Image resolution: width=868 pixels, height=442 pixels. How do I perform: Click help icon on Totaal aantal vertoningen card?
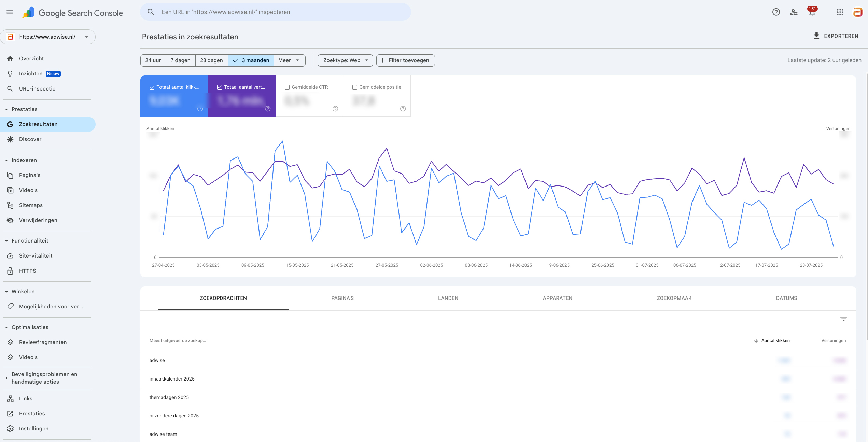[x=268, y=109]
